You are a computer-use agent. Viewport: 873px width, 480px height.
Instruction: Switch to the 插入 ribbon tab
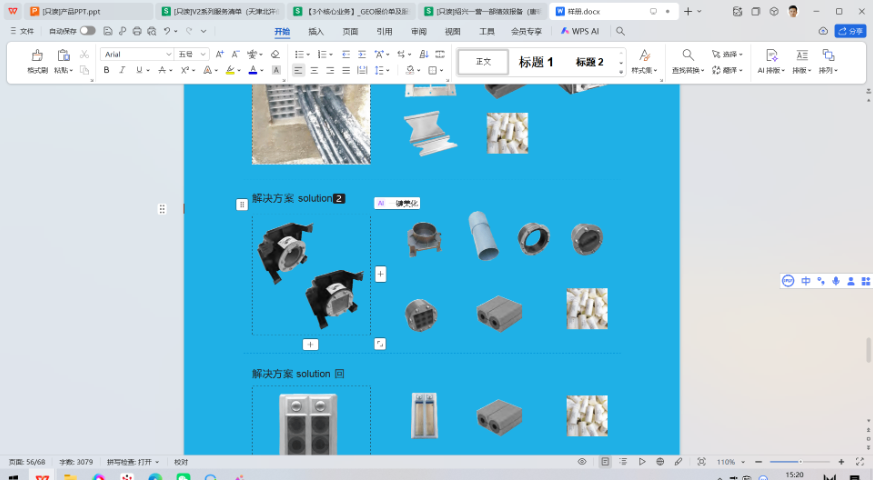[316, 31]
